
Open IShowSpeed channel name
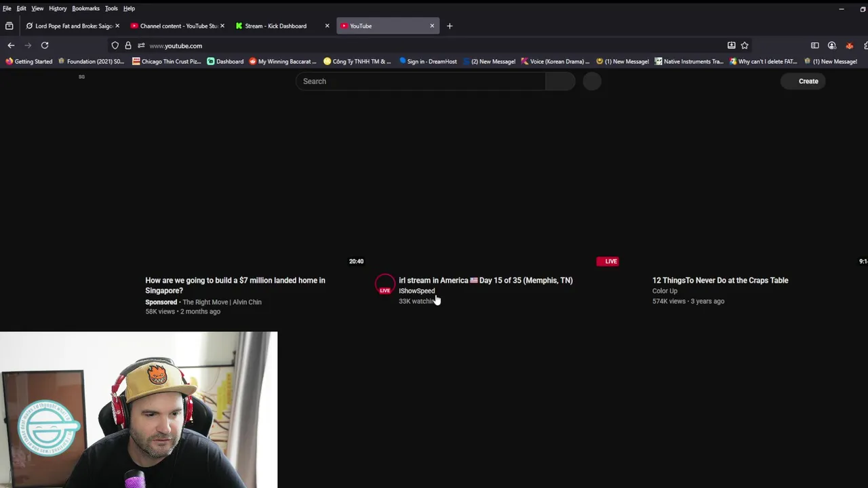pos(416,291)
